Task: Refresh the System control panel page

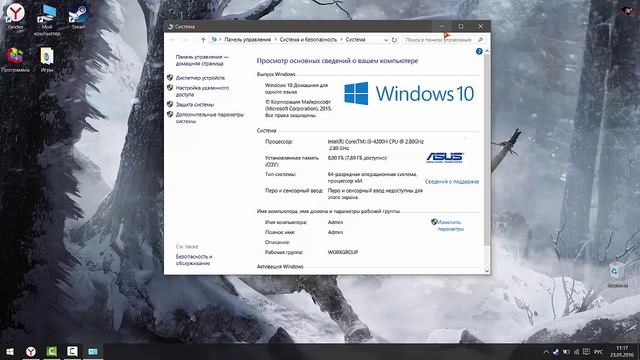Action: pyautogui.click(x=394, y=40)
